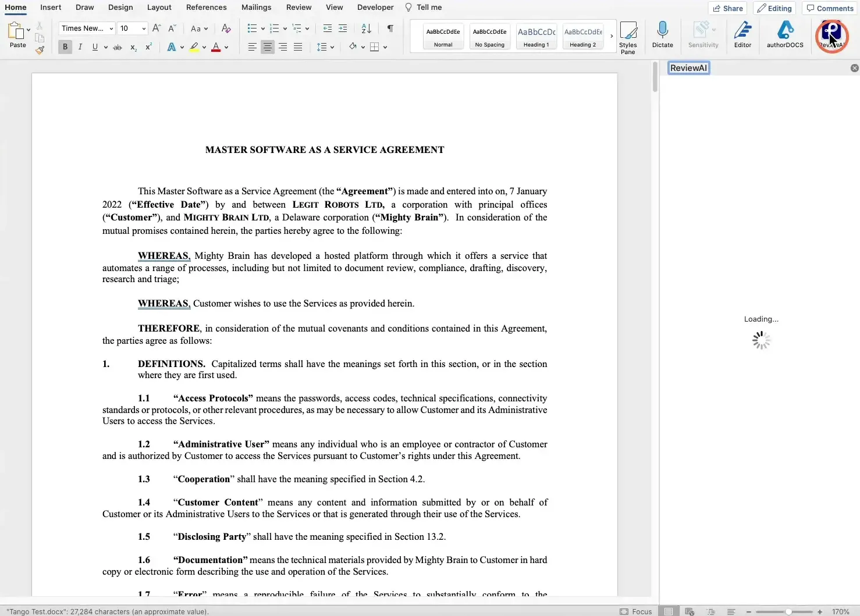Screen dimensions: 860x616
Task: Open bullet list style dropdown arrow
Action: 263,28
